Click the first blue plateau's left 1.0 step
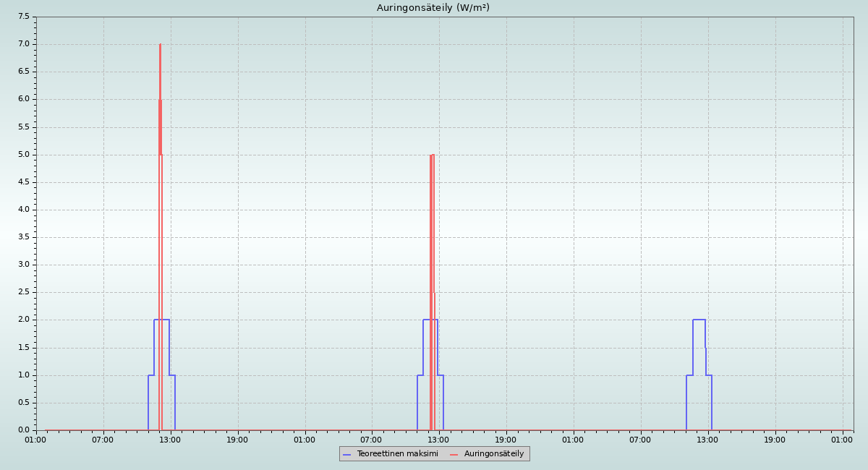The width and height of the screenshot is (868, 470). click(x=151, y=375)
